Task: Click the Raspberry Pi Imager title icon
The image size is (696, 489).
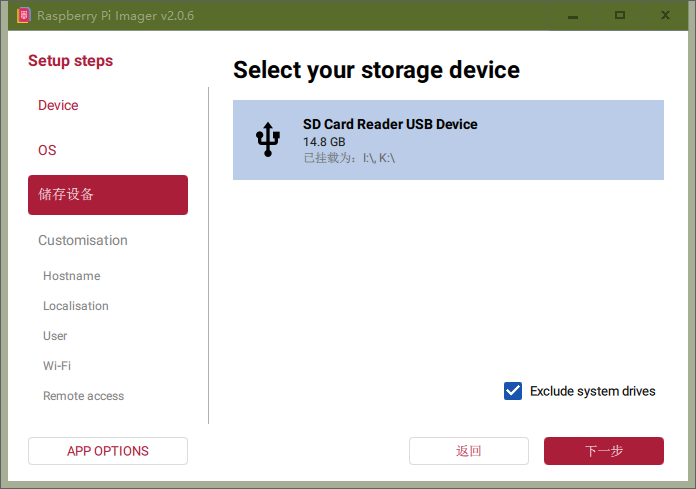Action: [23, 15]
